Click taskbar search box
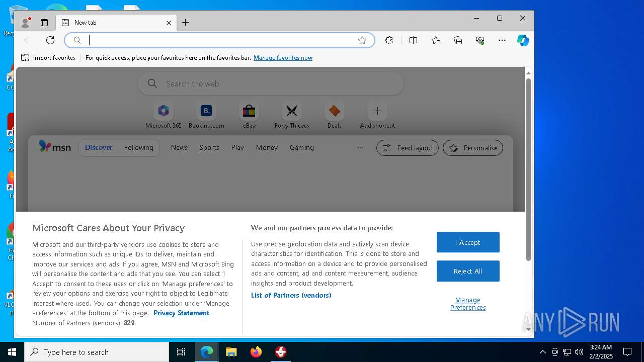This screenshot has height=362, width=644. pyautogui.click(x=97, y=352)
